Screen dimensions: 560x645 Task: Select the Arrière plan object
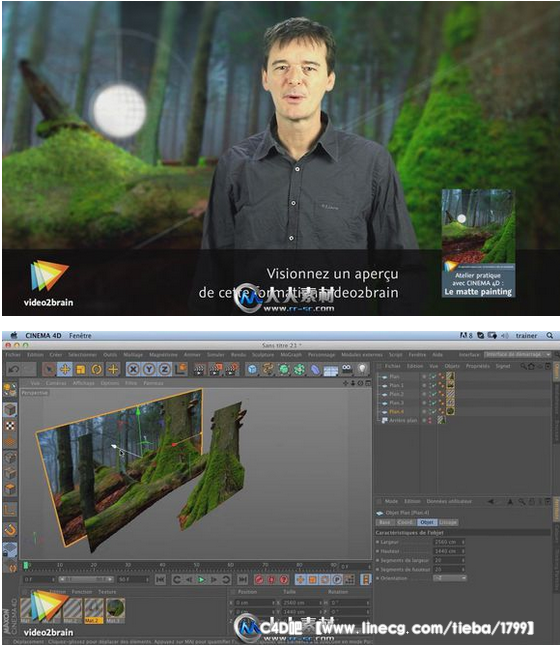(403, 420)
